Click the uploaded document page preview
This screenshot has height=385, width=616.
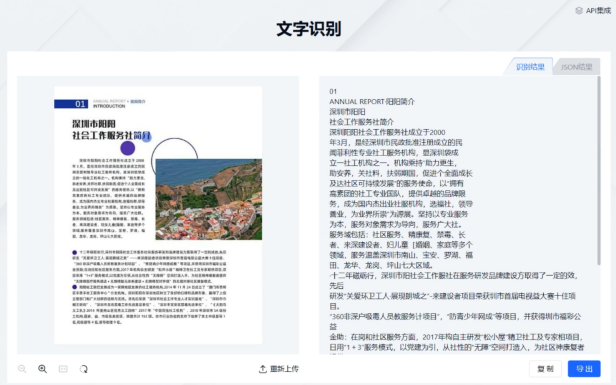tap(158, 215)
